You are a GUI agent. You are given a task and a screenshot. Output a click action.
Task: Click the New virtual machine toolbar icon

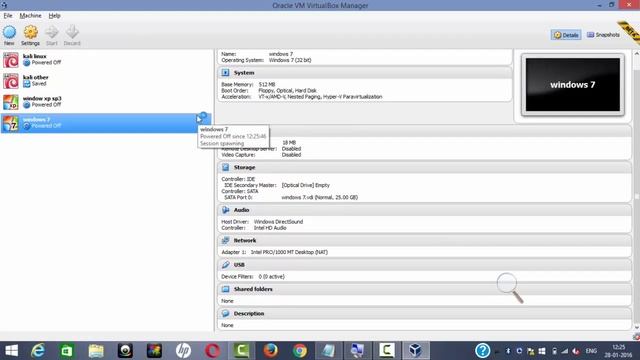9,35
